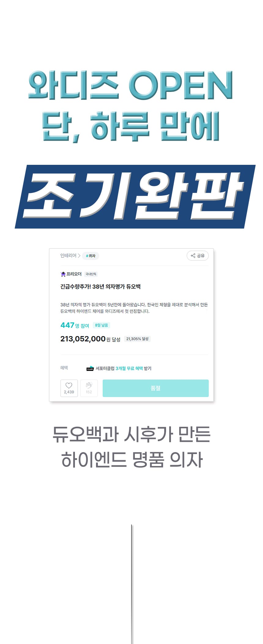Screen dimensions: 263x644
Task: Click the 혜택 benefits label
Action: point(64,368)
